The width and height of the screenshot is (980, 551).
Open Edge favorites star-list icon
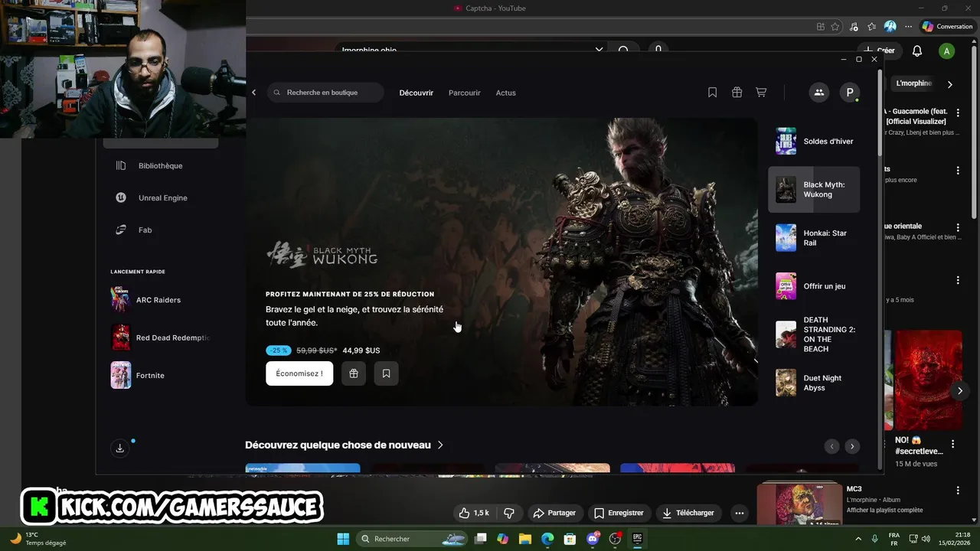[x=871, y=26]
